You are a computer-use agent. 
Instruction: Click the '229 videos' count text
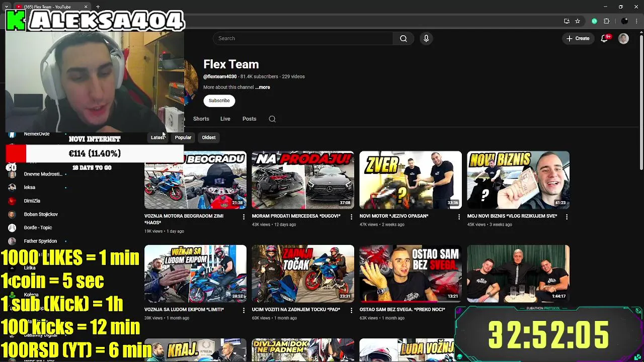[x=293, y=77]
